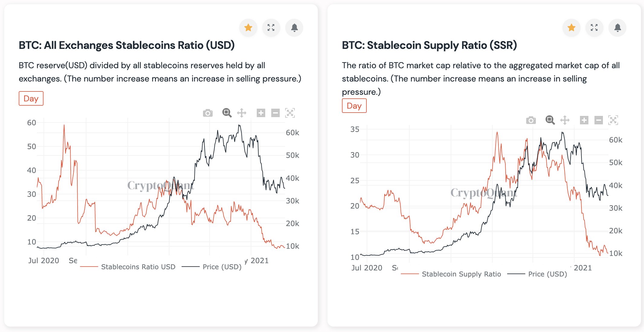Image resolution: width=644 pixels, height=332 pixels.
Task: Click the bell icon on SSR card
Action: tap(617, 28)
